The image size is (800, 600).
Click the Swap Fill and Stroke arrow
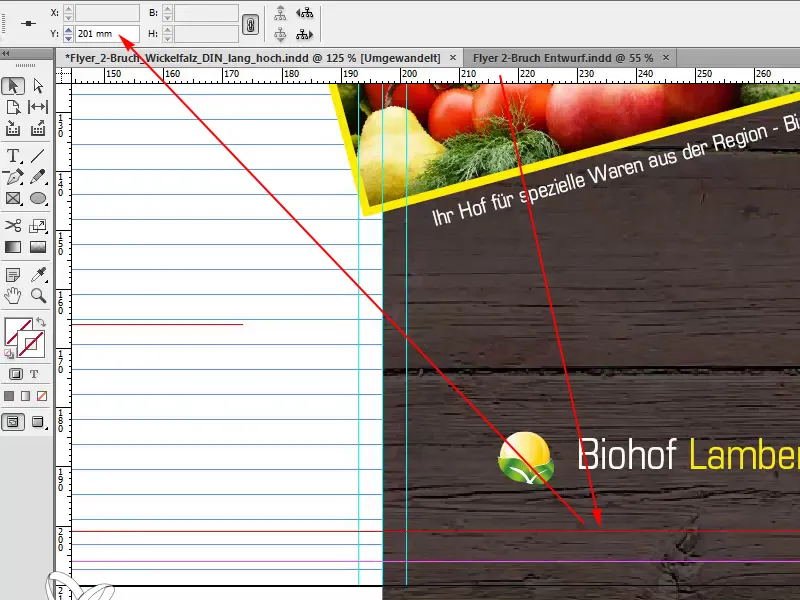click(41, 322)
